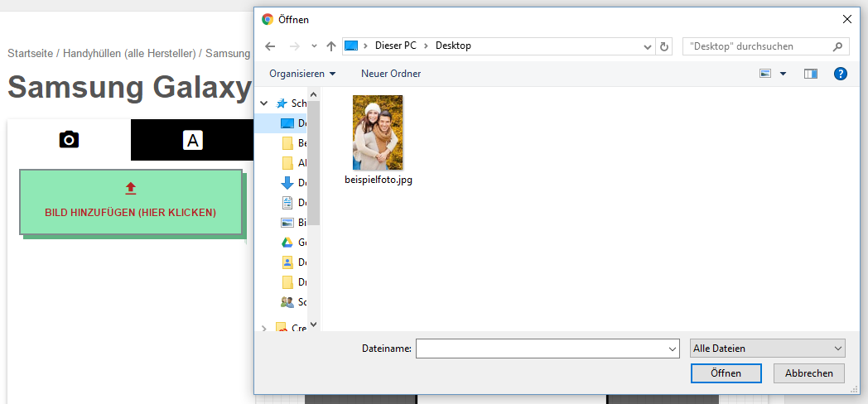Image resolution: width=868 pixels, height=404 pixels.
Task: Open the blue-arrow Downloads folder in sidebar
Action: [x=293, y=183]
